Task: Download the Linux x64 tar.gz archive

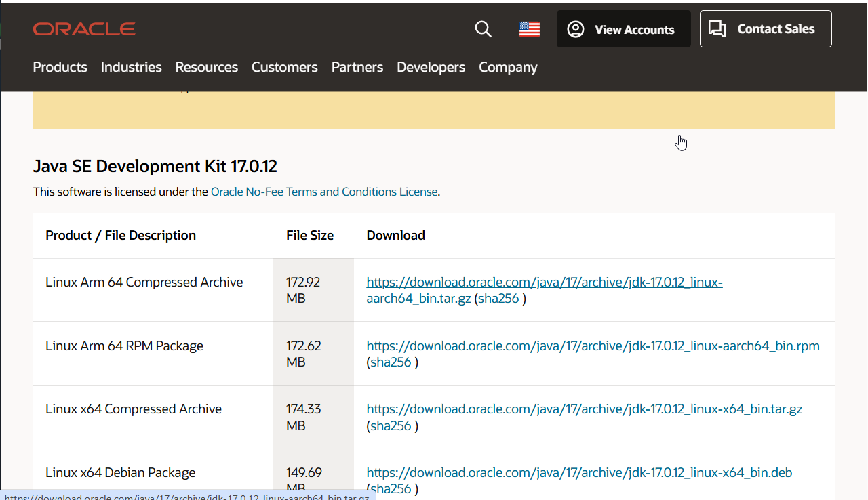Action: [x=585, y=409]
